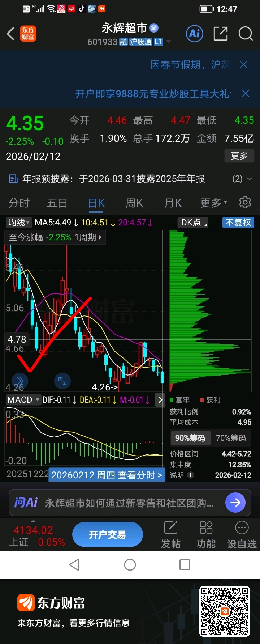Tap the 4.26 low price marker
Viewport: 260px width, 644px height.
[105, 387]
